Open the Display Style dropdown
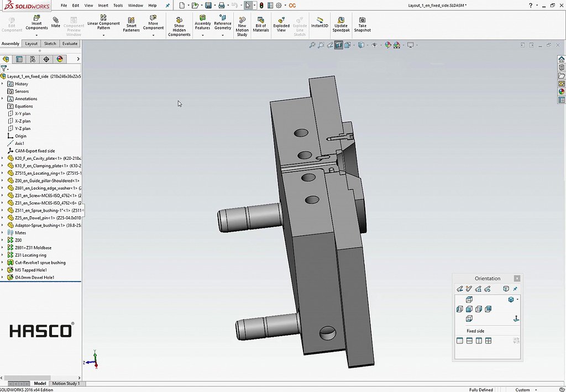This screenshot has width=566, height=392. (x=366, y=45)
